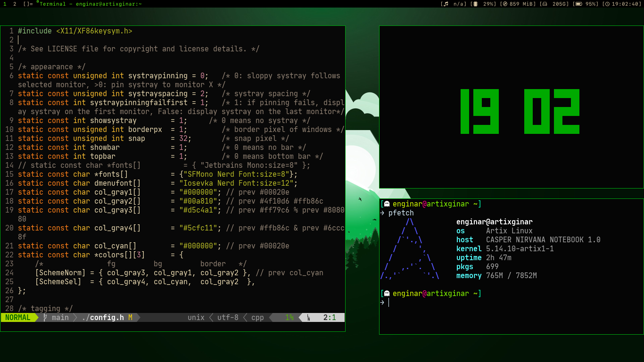This screenshot has width=644, height=362.
Task: Click the [SchemeSel] line in vim
Action: tap(145, 282)
